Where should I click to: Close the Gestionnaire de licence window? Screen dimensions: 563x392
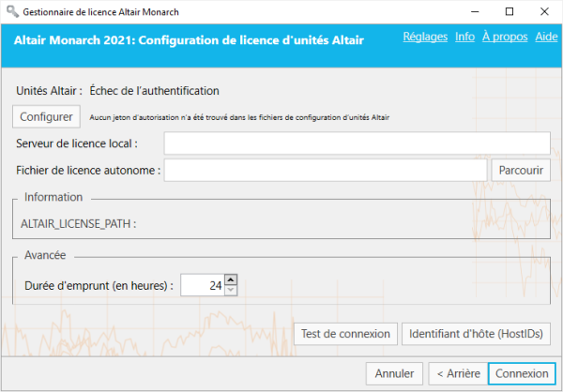coord(549,11)
